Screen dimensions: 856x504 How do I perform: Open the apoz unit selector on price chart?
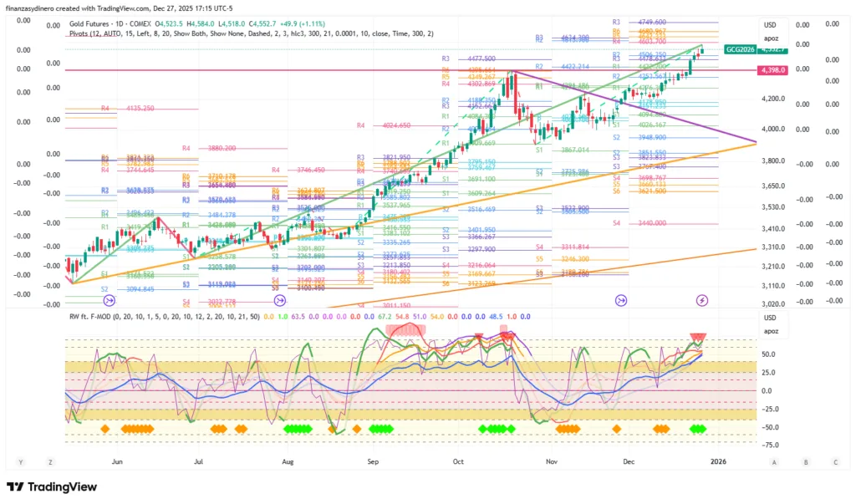coord(771,38)
